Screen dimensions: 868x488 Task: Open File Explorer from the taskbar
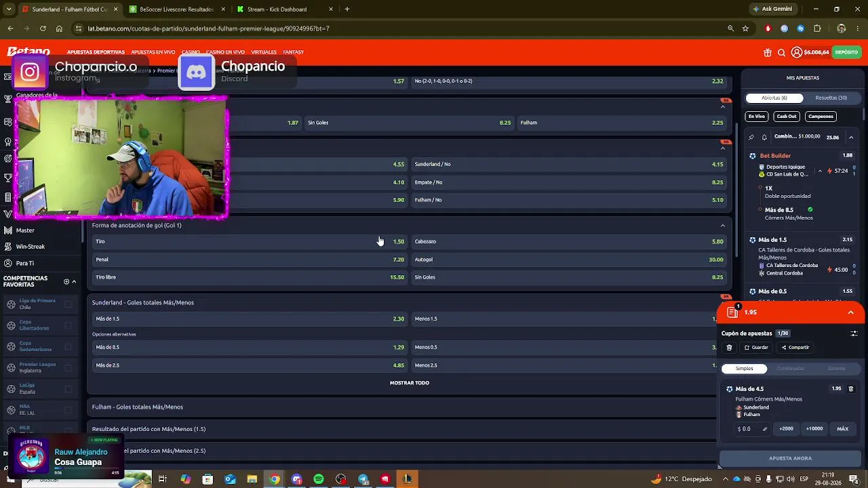pos(252,479)
